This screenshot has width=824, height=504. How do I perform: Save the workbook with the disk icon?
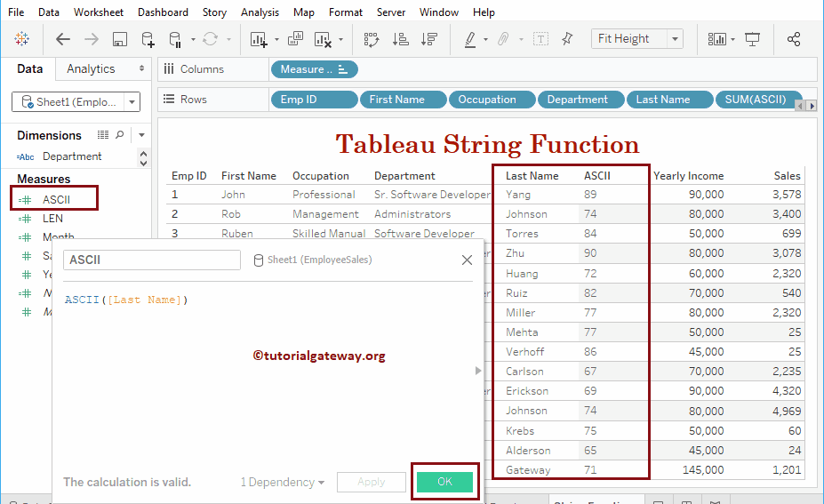(120, 39)
